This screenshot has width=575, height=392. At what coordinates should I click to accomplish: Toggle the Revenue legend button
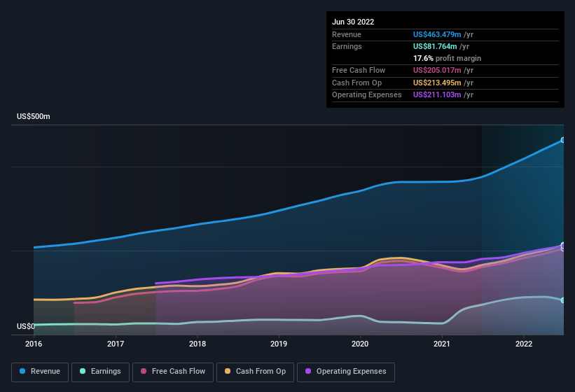coord(40,372)
